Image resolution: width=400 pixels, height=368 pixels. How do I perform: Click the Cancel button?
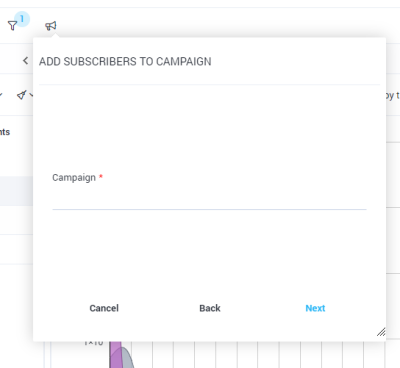coord(104,308)
